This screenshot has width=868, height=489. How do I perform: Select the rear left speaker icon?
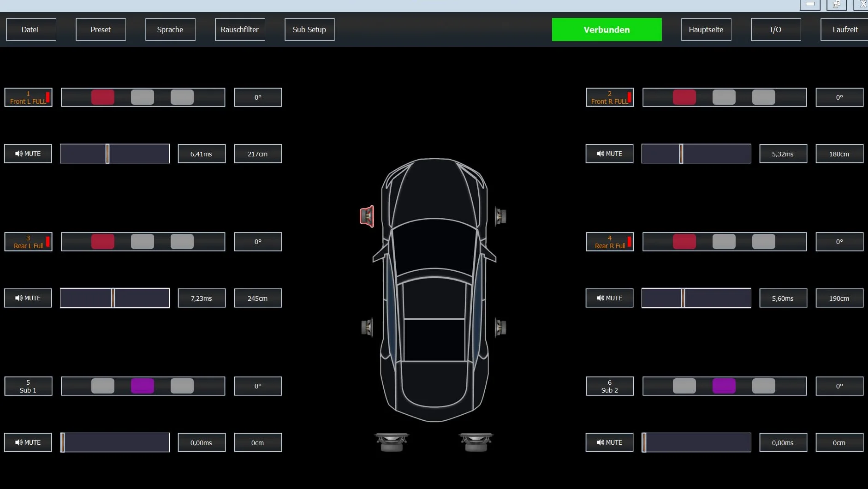point(367,328)
